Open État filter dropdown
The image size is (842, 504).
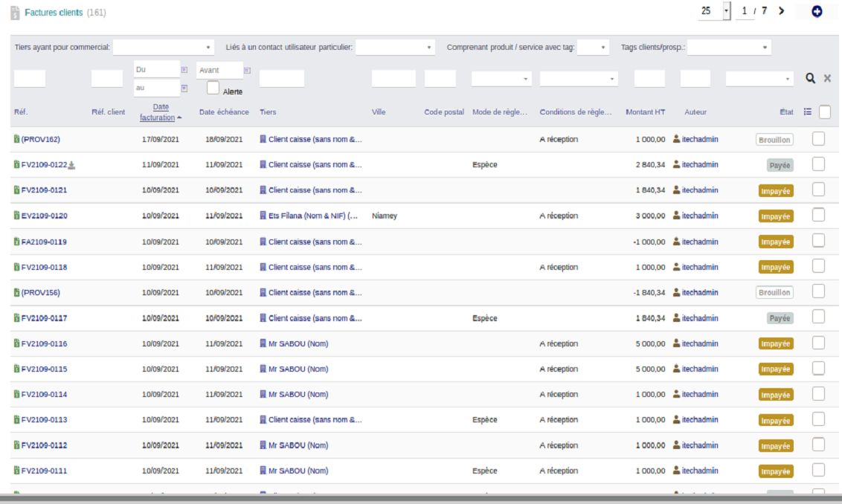tap(760, 79)
